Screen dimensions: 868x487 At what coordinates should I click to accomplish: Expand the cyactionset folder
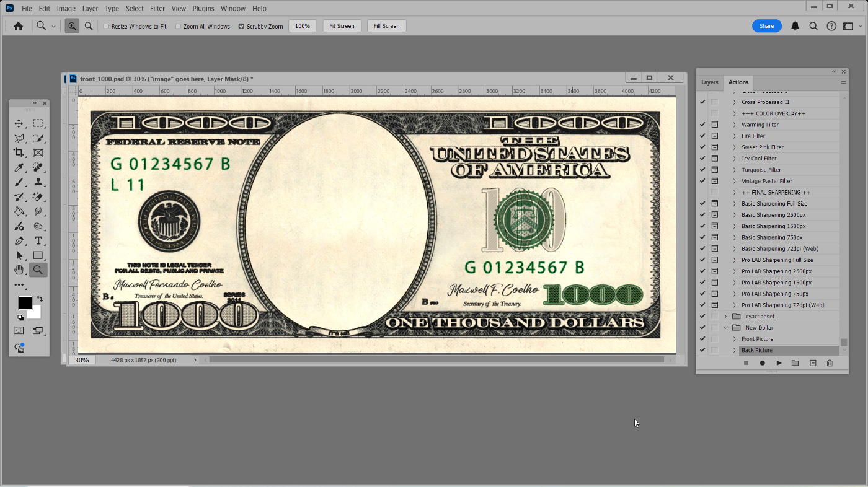tap(725, 317)
